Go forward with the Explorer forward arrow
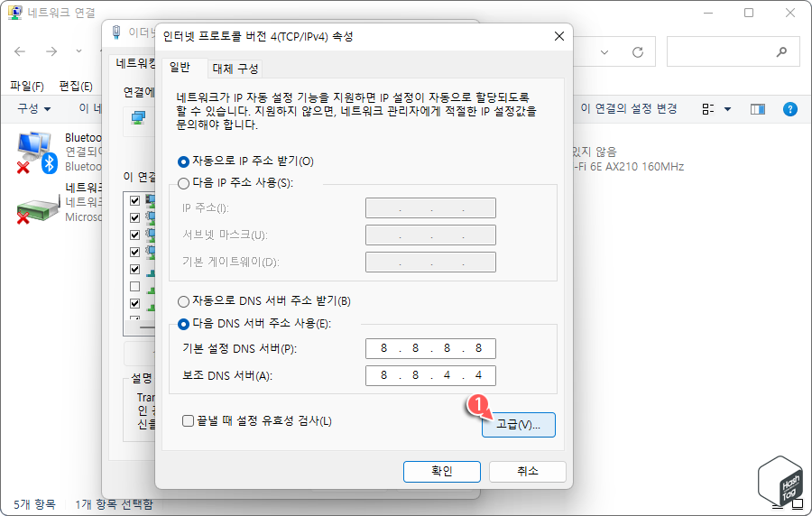 tap(51, 51)
